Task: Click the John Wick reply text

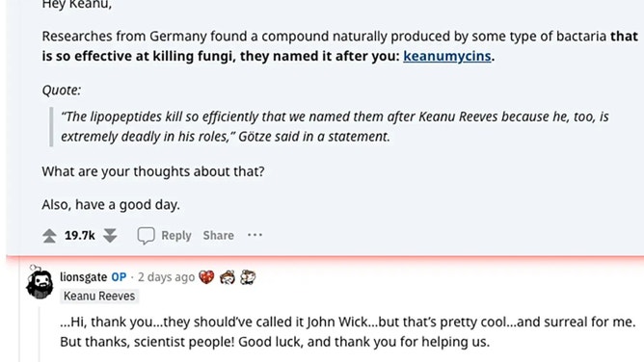Action: [x=347, y=331]
